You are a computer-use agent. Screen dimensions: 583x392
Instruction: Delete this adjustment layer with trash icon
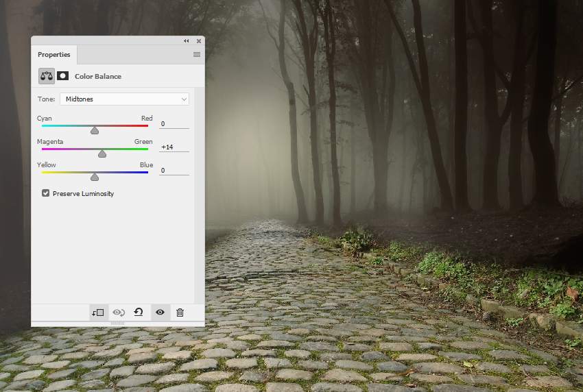click(180, 313)
